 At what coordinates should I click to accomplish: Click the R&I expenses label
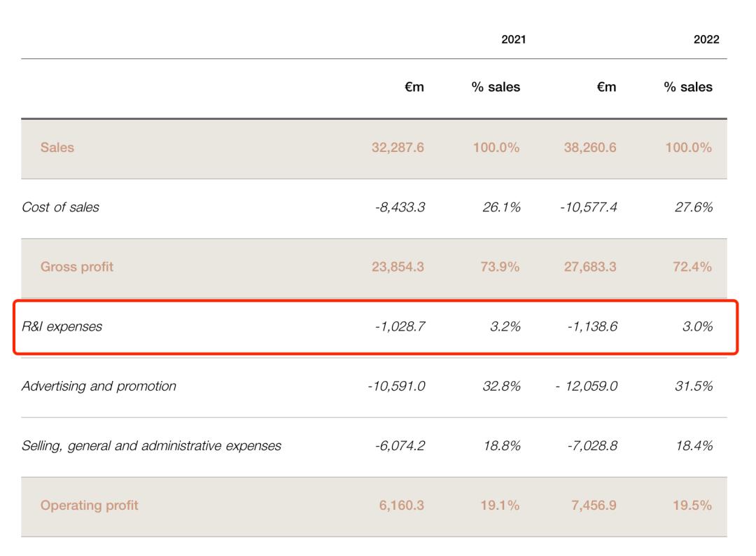click(62, 326)
